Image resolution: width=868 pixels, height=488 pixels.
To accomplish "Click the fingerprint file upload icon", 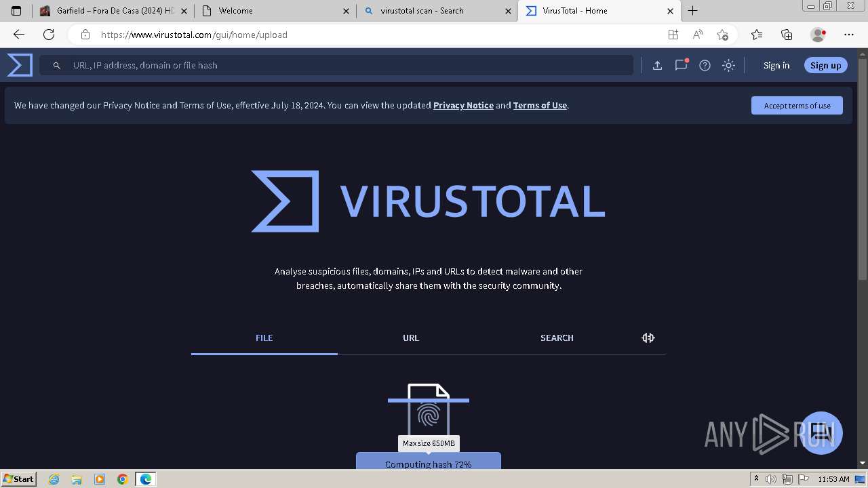I will (x=428, y=412).
